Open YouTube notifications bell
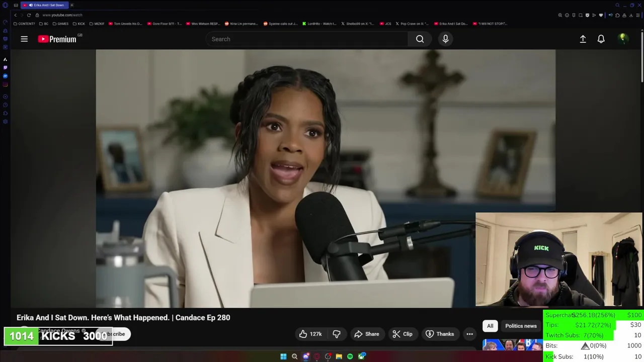 (x=601, y=39)
